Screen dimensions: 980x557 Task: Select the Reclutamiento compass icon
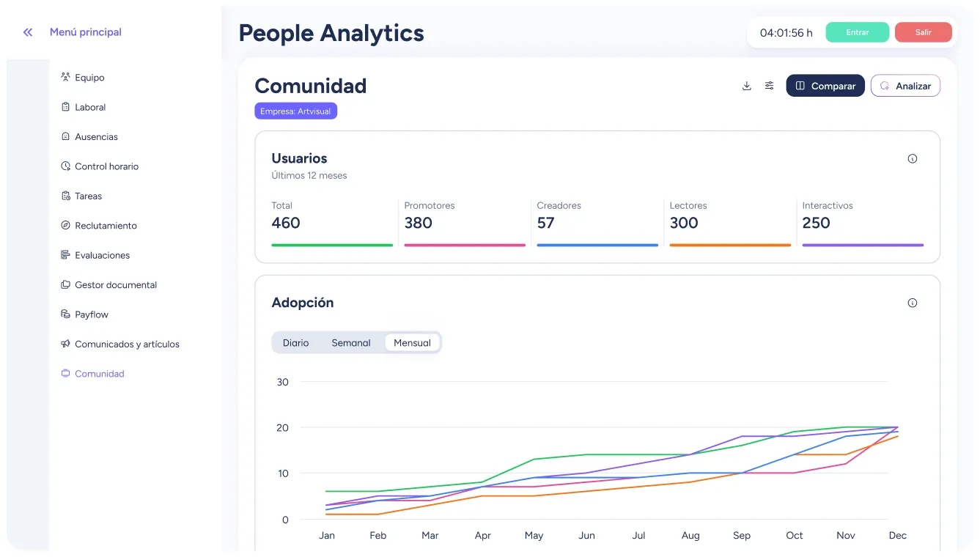[64, 226]
